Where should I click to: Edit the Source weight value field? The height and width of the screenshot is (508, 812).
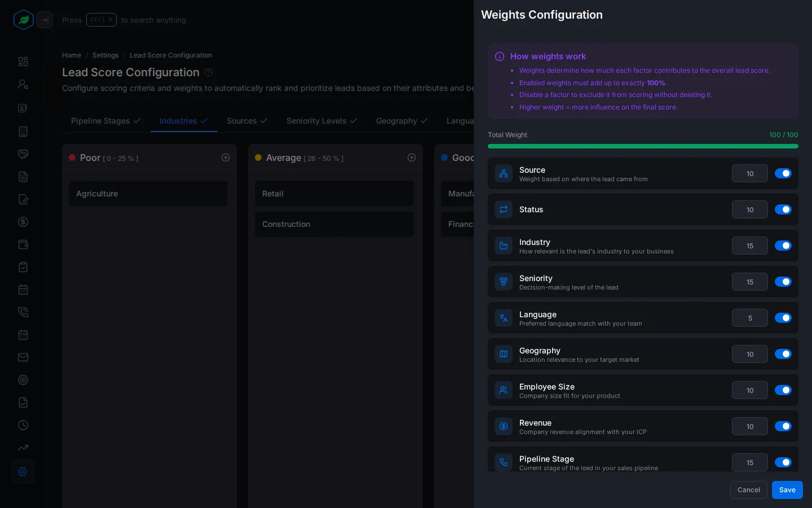point(750,173)
